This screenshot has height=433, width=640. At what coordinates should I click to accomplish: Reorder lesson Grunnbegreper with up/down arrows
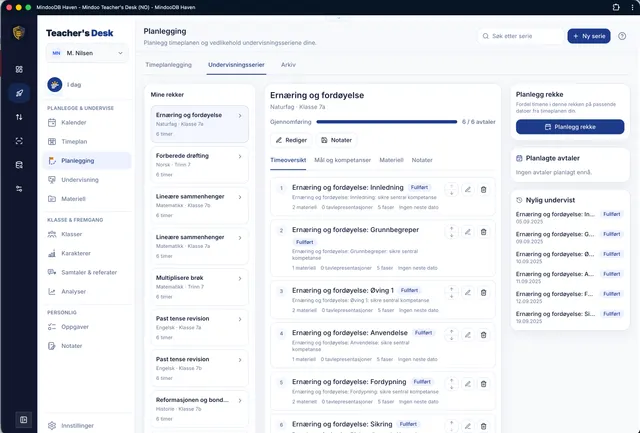(451, 232)
